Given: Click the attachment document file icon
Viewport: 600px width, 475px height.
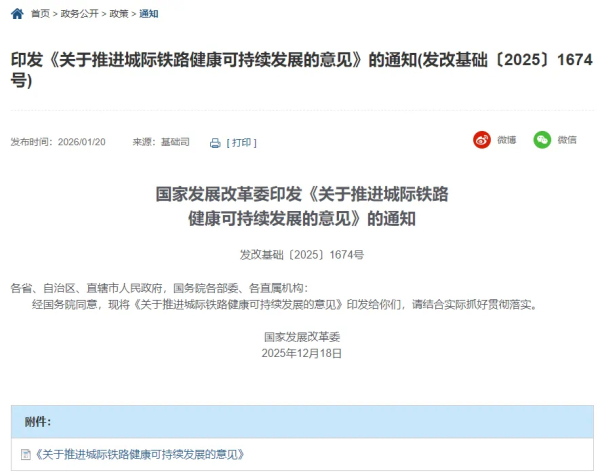Looking at the screenshot, I should click(x=26, y=455).
